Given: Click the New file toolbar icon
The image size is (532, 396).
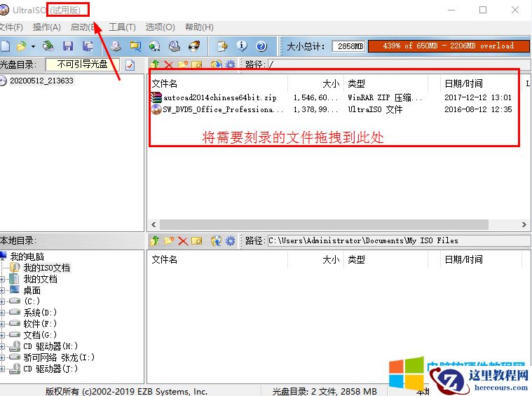Looking at the screenshot, I should 4,46.
